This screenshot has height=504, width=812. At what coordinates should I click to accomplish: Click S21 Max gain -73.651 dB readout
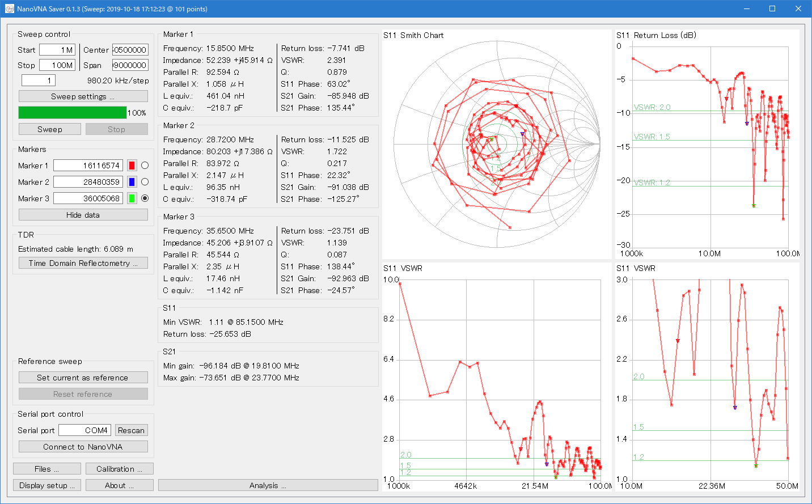[231, 378]
